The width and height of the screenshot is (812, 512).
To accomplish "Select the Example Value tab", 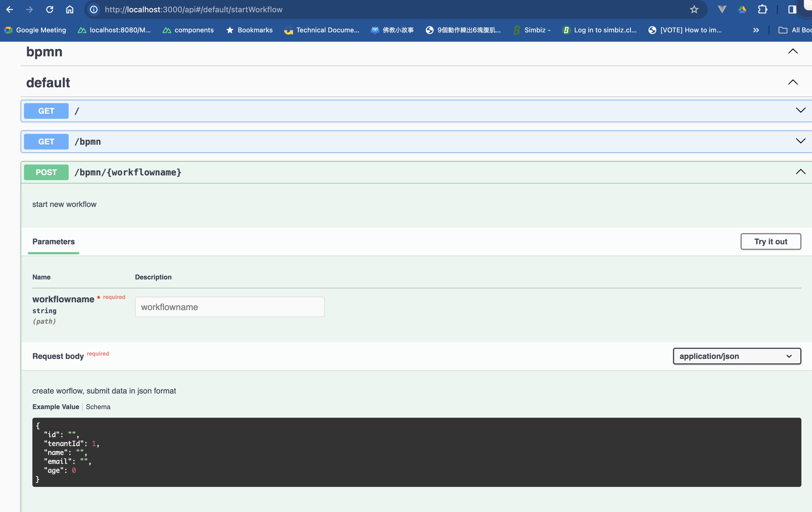I will 56,407.
